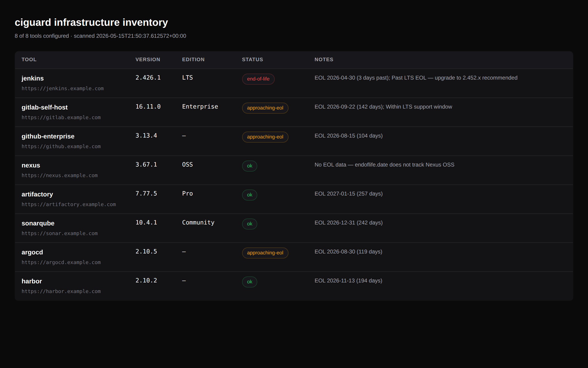The width and height of the screenshot is (588, 368).
Task: Click the ok badge in harbor row
Action: point(249,282)
